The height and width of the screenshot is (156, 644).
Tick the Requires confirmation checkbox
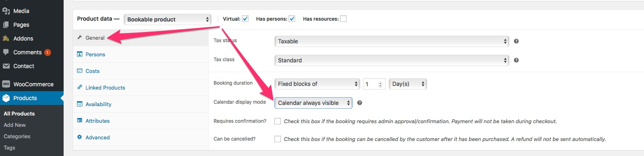(278, 121)
